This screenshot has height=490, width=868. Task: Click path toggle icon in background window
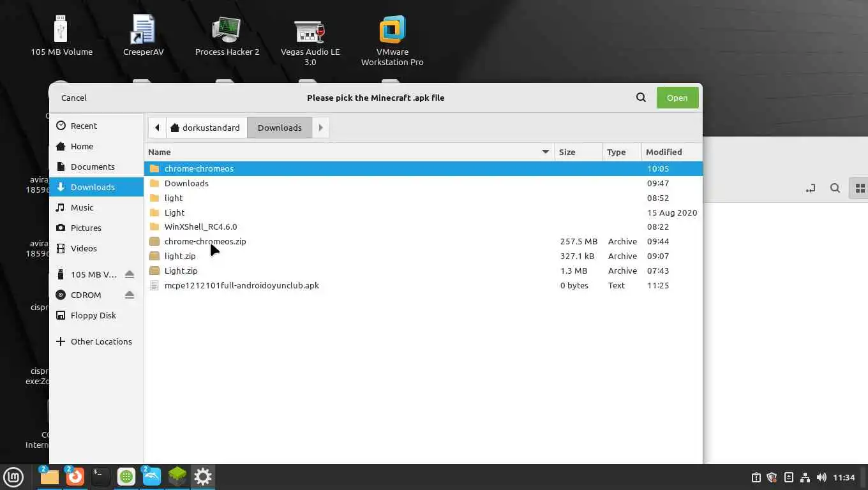click(811, 188)
